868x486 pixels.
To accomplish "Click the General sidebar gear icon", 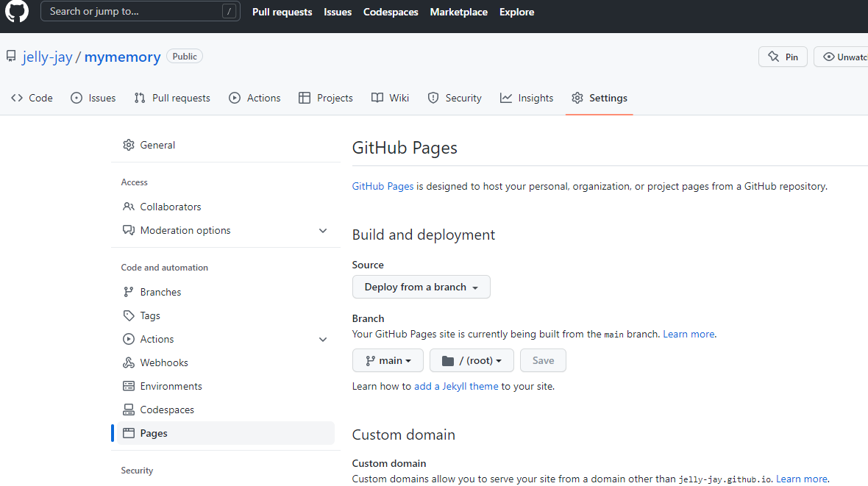I will coord(129,145).
